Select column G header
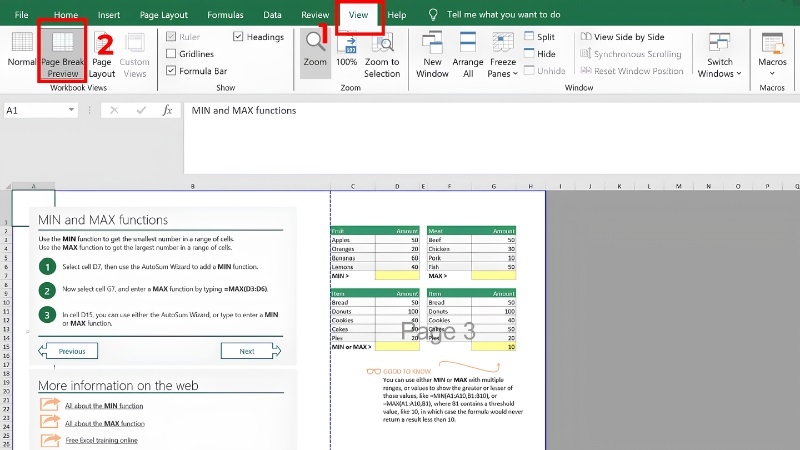Screen dimensions: 800x450 click(x=493, y=186)
